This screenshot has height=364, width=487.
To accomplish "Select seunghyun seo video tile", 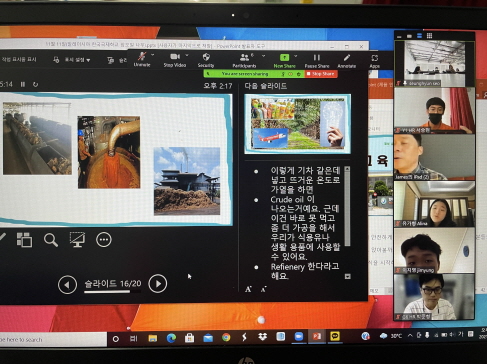I will click(434, 64).
